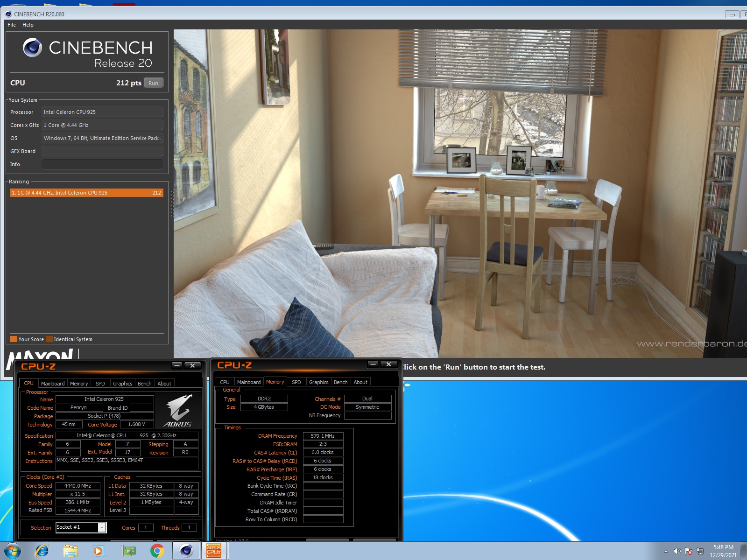Click the Core Voltage value 1.608 V
The image size is (747, 560).
pyautogui.click(x=137, y=425)
